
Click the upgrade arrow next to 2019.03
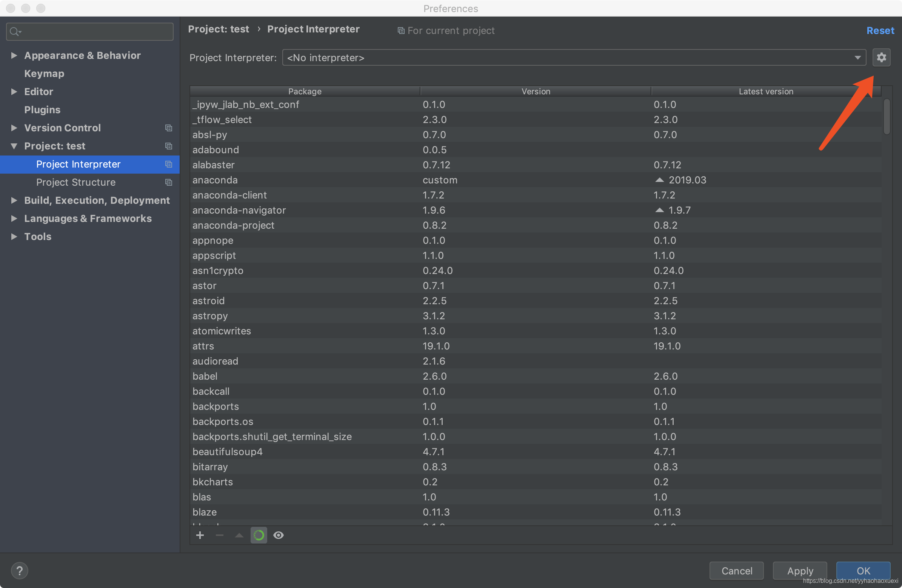pyautogui.click(x=659, y=180)
